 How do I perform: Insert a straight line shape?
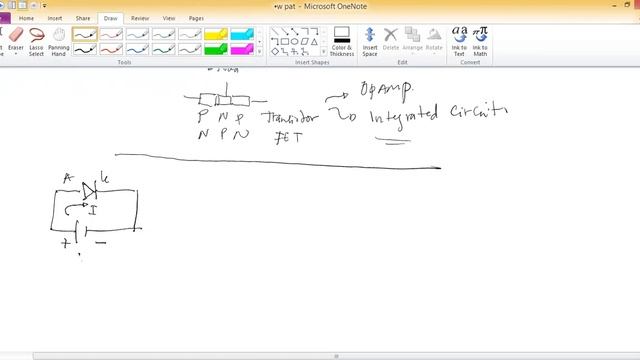tap(275, 31)
